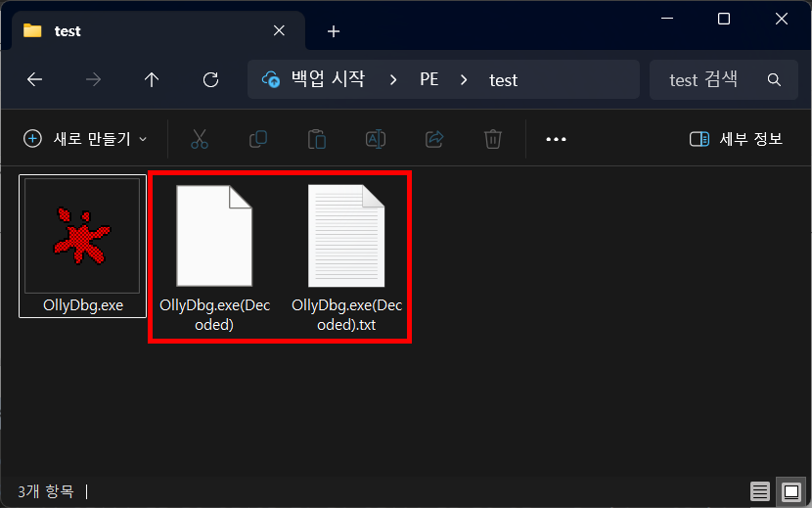Select the OllyDbg.exe file icon
Viewport: 812px width, 508px height.
point(82,236)
